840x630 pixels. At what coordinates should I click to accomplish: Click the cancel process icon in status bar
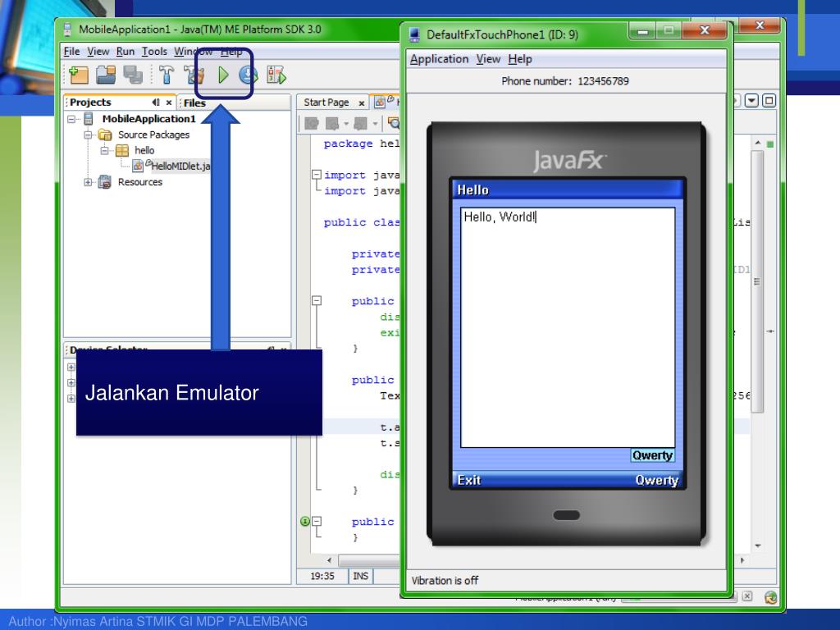747,596
